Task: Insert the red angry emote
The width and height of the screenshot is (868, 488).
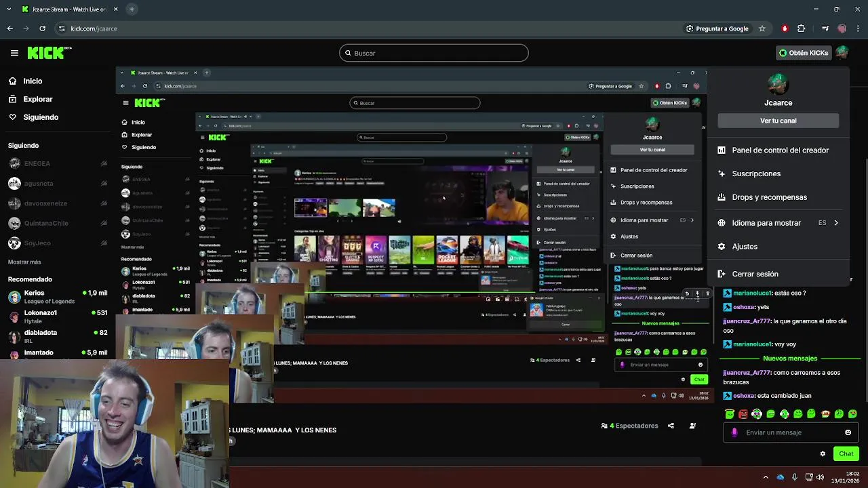Action: [743, 413]
